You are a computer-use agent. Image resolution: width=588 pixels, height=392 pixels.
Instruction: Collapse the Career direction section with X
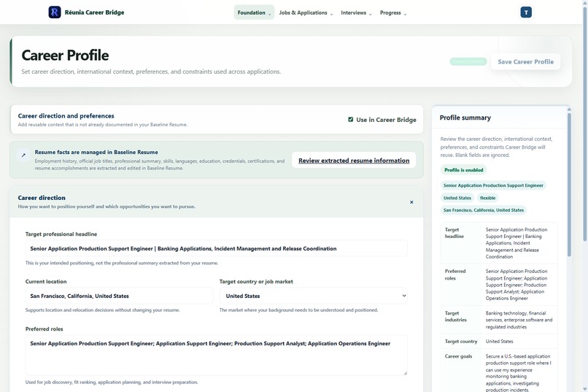pyautogui.click(x=411, y=202)
